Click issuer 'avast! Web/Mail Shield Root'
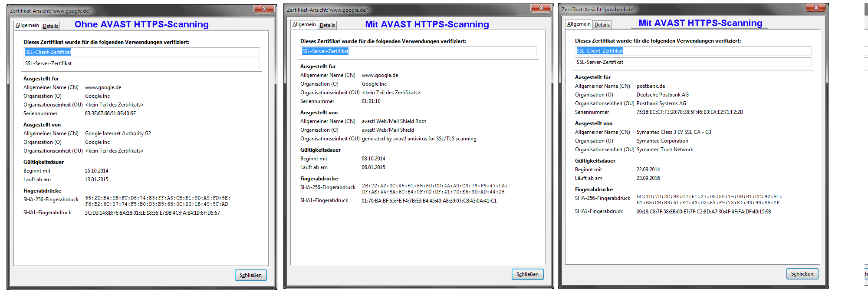This screenshot has height=296, width=868. tap(394, 121)
